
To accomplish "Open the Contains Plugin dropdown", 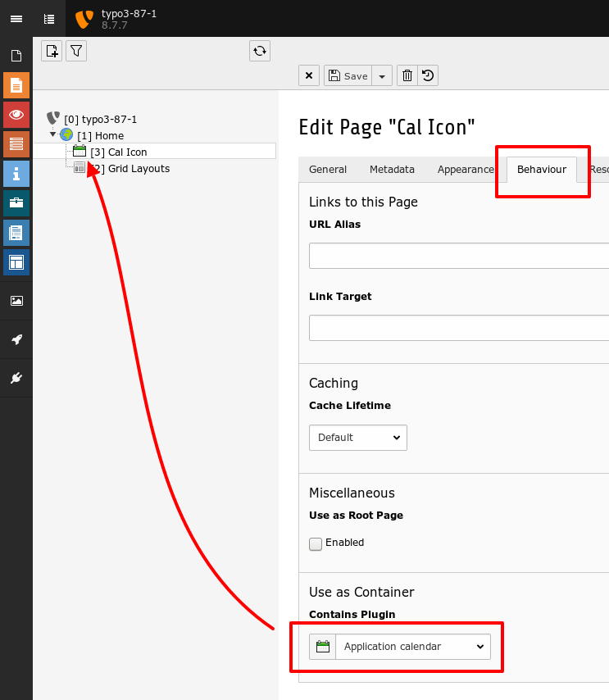I will tap(400, 647).
